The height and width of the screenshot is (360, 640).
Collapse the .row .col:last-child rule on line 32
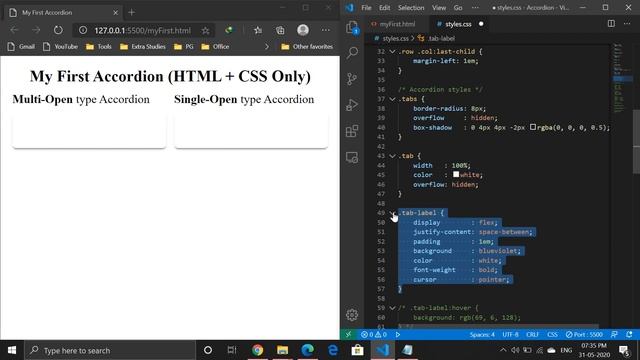pyautogui.click(x=392, y=51)
